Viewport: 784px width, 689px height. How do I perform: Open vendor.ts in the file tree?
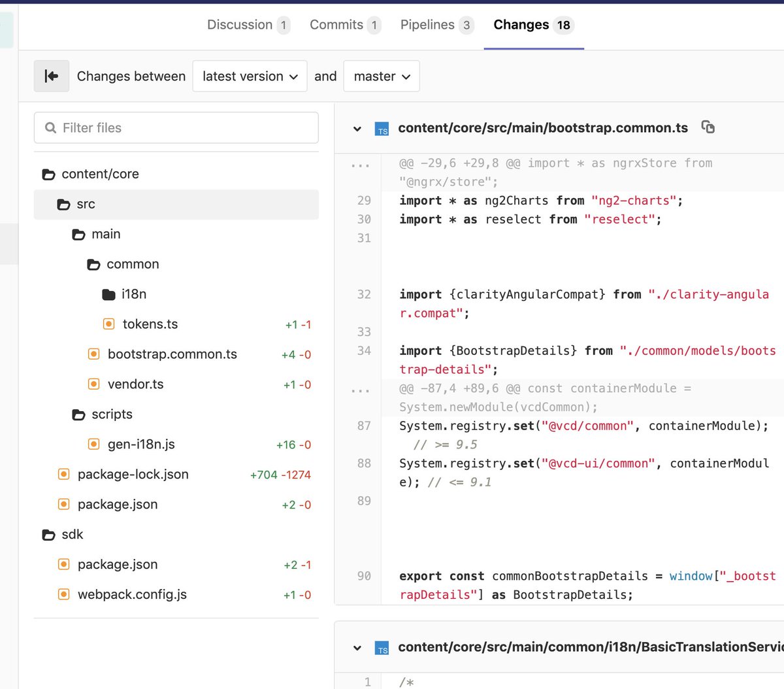tap(136, 384)
